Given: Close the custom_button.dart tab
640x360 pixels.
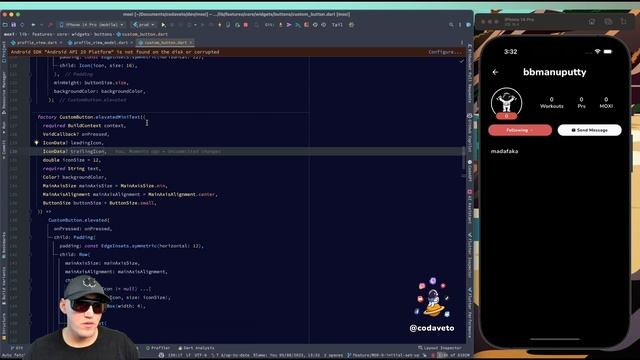Looking at the screenshot, I should tap(191, 42).
